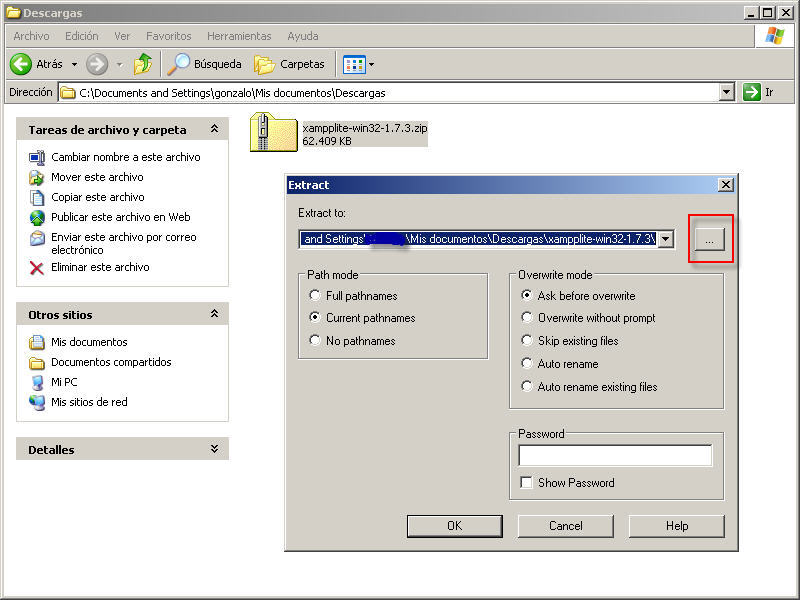Viewport: 800px width, 600px height.
Task: Open the Herramientas menu
Action: [239, 36]
